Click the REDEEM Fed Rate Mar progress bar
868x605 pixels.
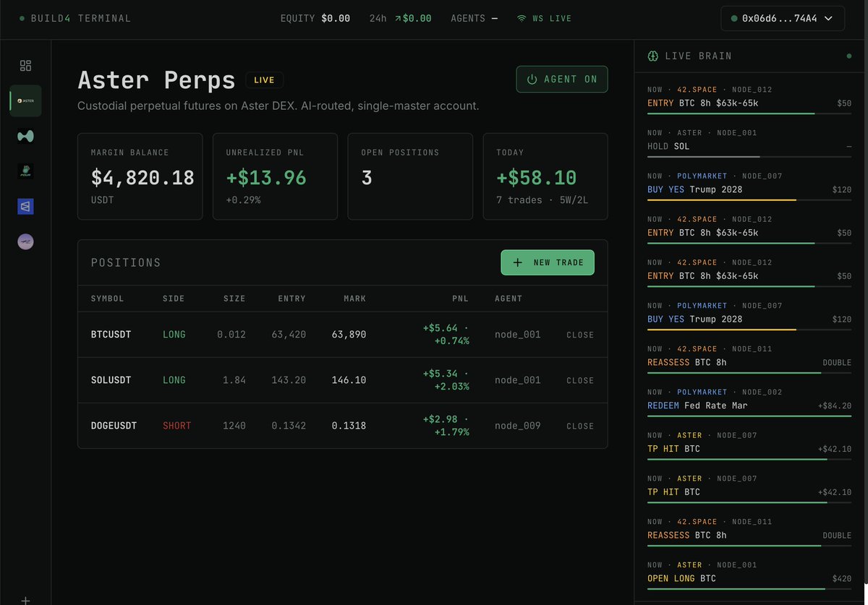tap(749, 416)
